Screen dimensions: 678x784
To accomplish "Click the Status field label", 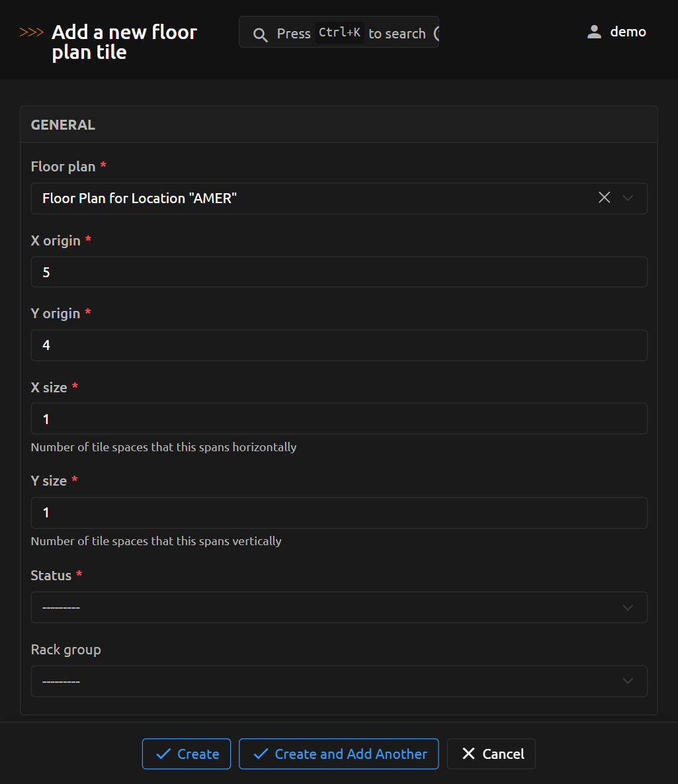I will [51, 576].
